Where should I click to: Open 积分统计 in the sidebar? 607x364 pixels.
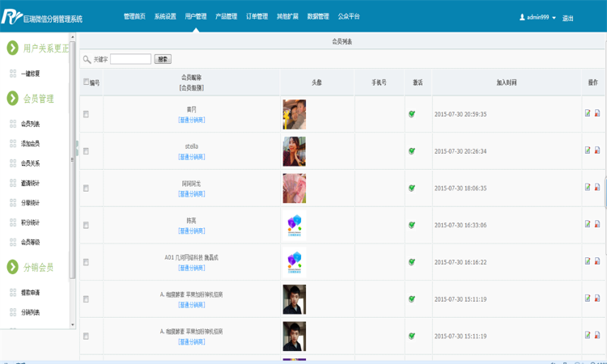[30, 222]
